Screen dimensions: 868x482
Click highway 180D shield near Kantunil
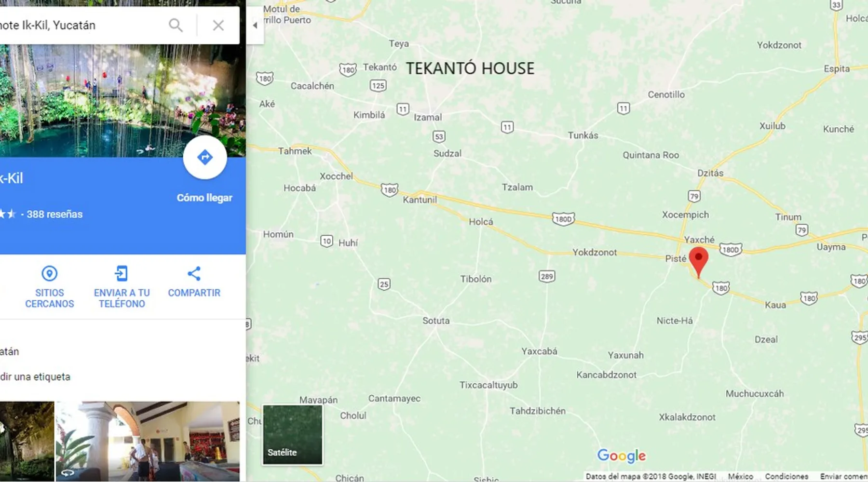coord(563,219)
